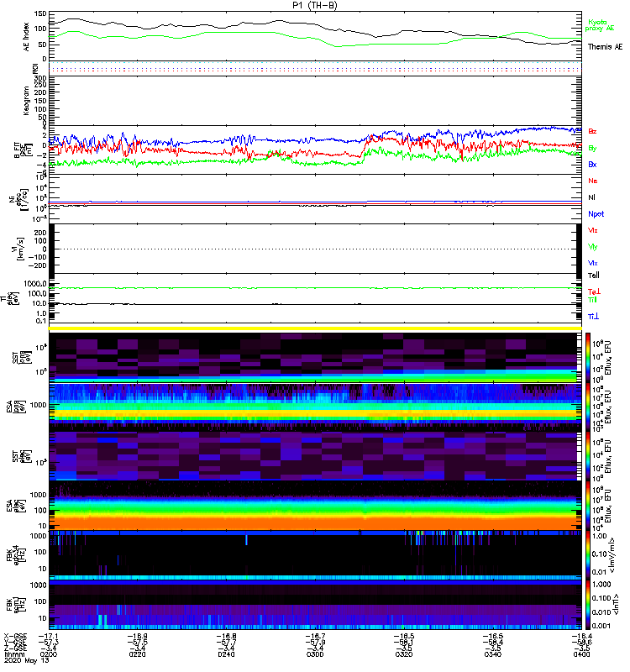The height and width of the screenshot is (672, 630).
Task: Click the plot title P1 (TH-B)
Action: 315,5
